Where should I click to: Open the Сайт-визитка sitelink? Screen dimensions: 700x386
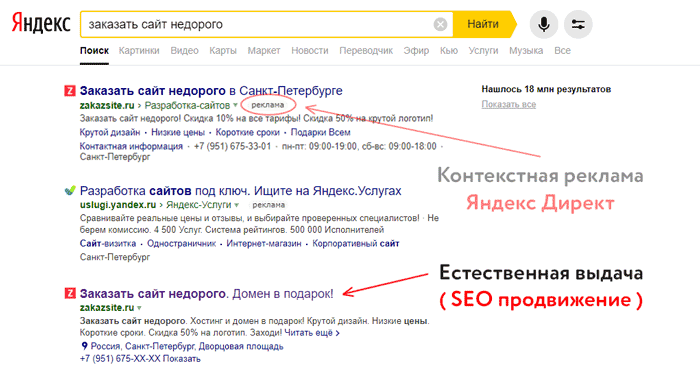pyautogui.click(x=108, y=244)
